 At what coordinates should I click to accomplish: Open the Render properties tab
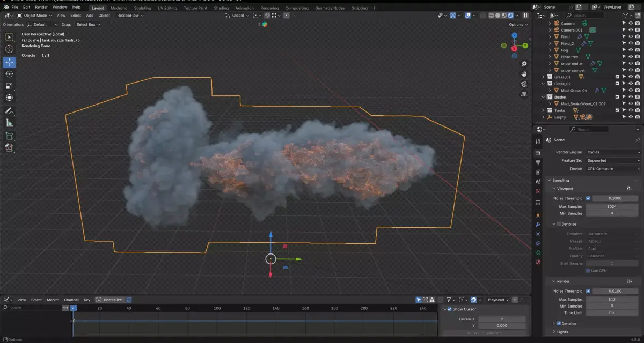coord(538,153)
